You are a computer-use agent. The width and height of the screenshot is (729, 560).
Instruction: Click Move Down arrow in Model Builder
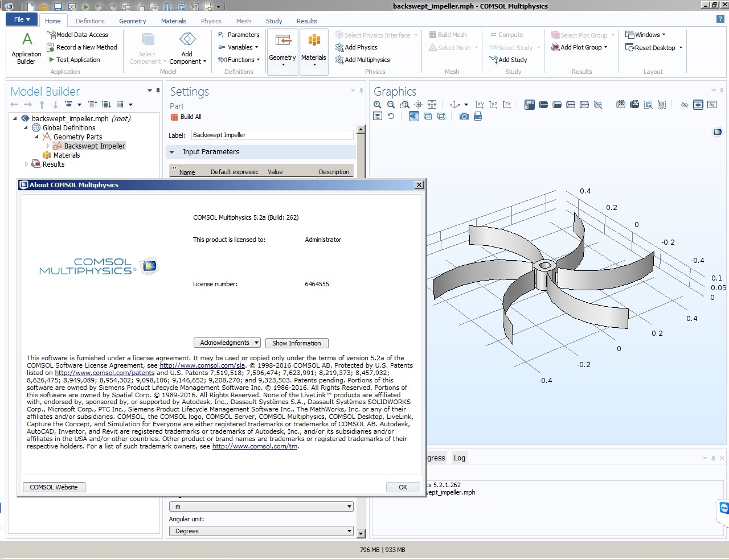(55, 105)
